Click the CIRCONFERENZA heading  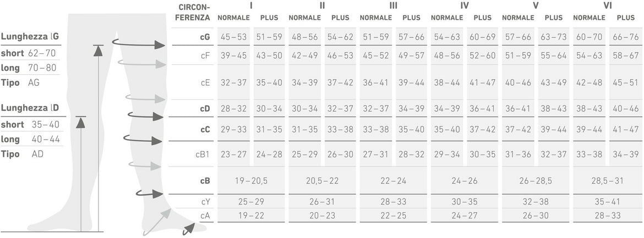point(194,12)
